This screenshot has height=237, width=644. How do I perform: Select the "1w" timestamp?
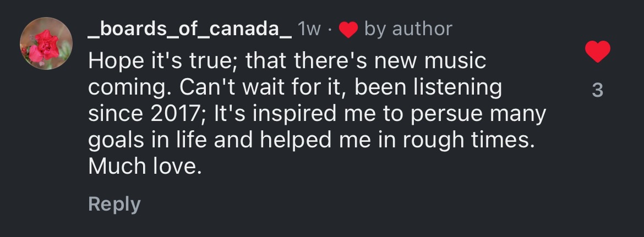(309, 30)
